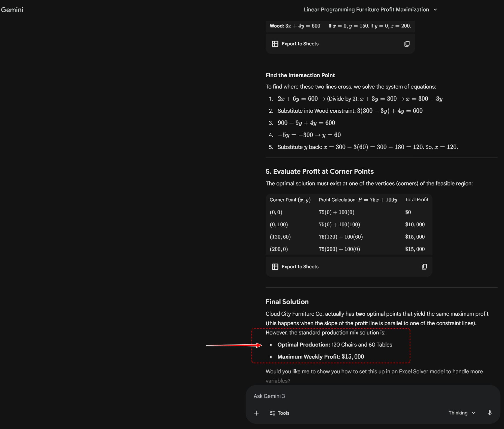Click the Final Solution heading
This screenshot has height=429, width=504.
(x=287, y=302)
